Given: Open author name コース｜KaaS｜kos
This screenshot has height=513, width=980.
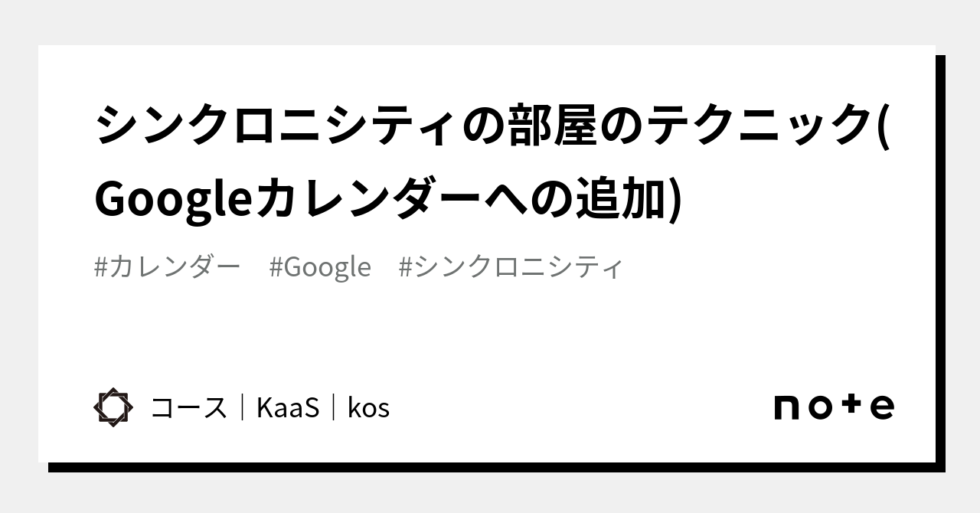Looking at the screenshot, I should (x=269, y=408).
